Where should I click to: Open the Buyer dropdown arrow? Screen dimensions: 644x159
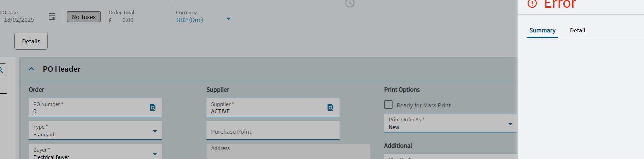[x=155, y=154]
